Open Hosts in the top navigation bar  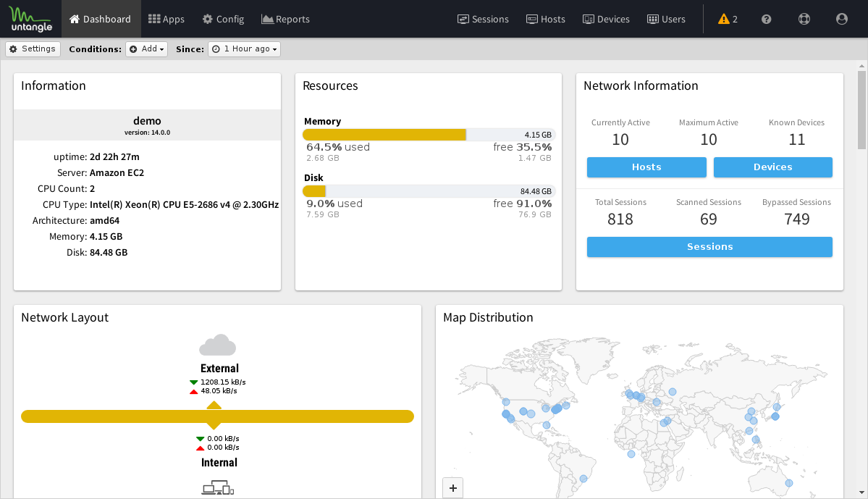[x=546, y=19]
